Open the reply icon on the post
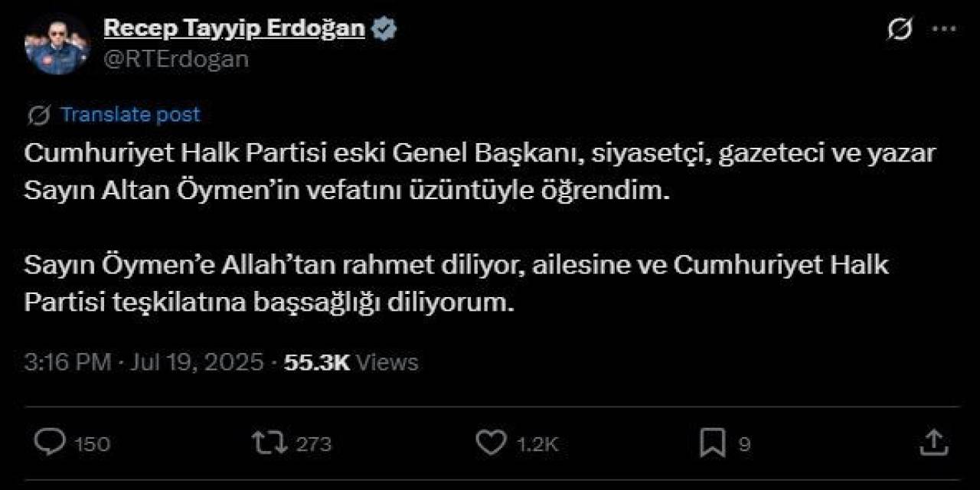The image size is (980, 490). pos(50,442)
